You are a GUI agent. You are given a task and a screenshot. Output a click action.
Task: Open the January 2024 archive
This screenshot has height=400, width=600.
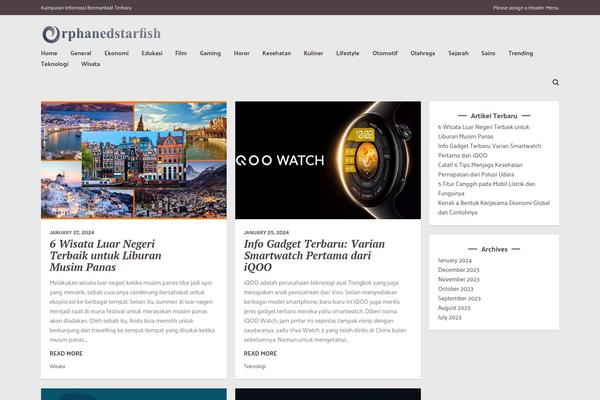coord(455,260)
